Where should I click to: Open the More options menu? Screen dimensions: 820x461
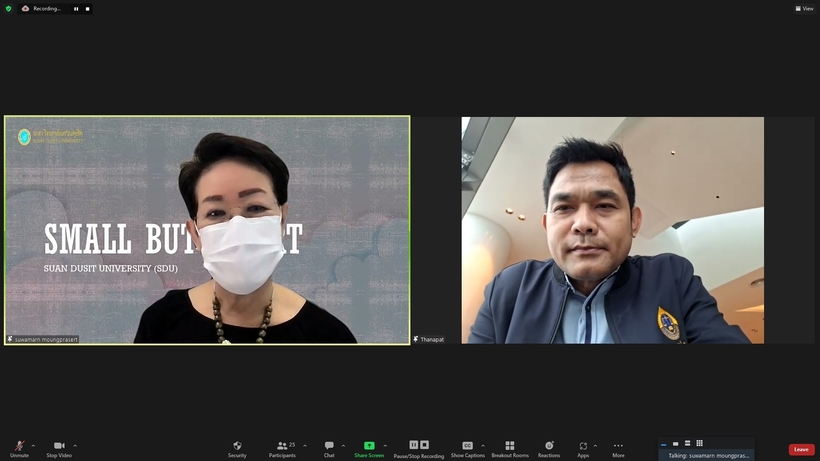click(618, 448)
